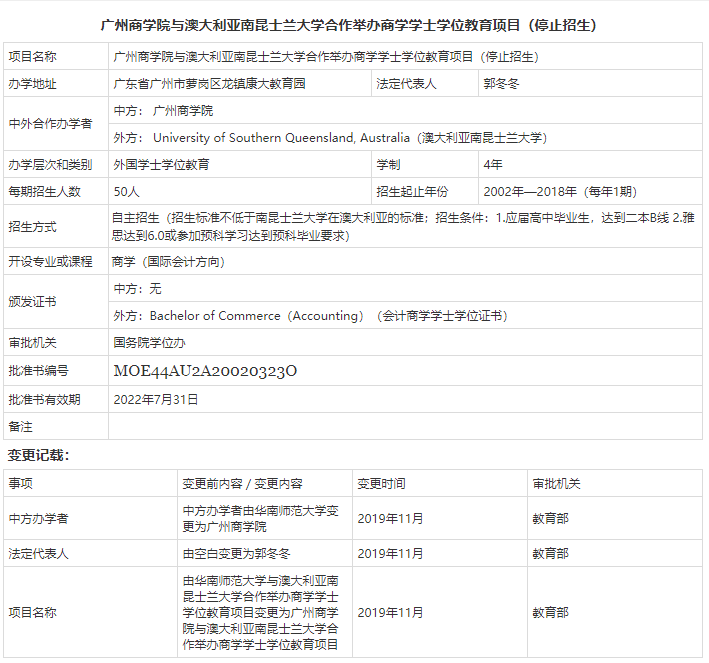Click the 变更记载 section heading
The height and width of the screenshot is (663, 709).
[38, 455]
